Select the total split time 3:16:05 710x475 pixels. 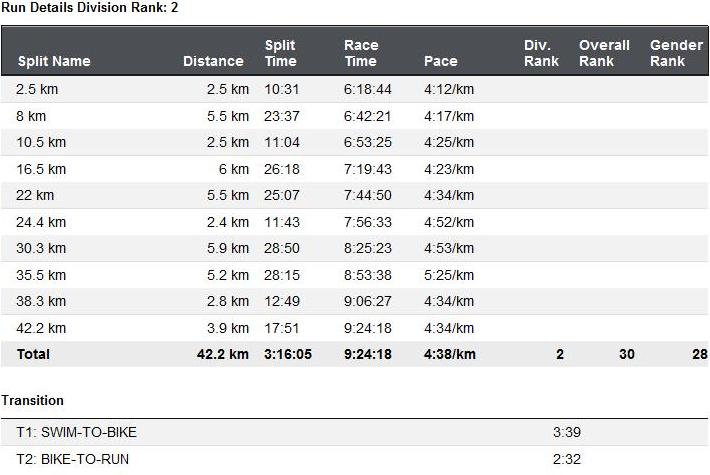tap(287, 354)
